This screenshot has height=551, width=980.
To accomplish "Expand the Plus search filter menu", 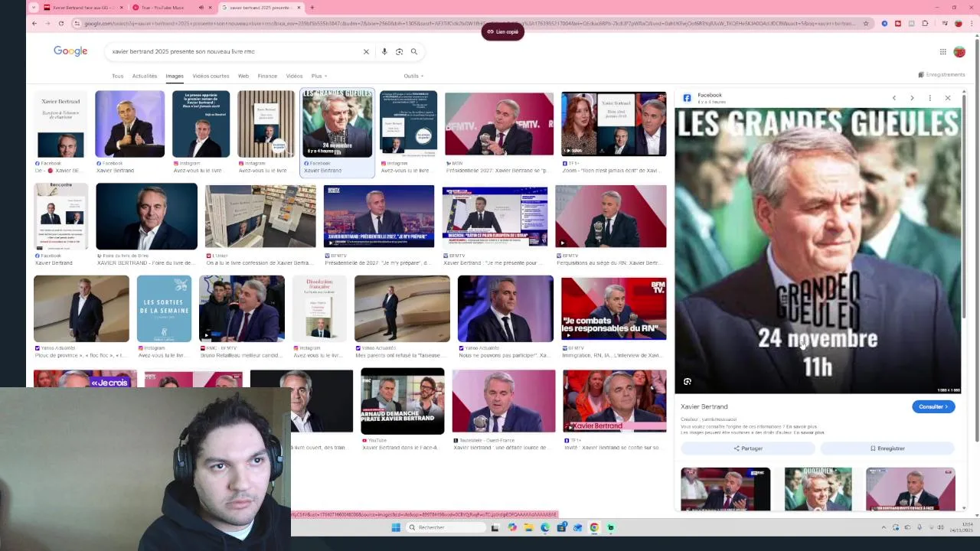I will tap(318, 76).
